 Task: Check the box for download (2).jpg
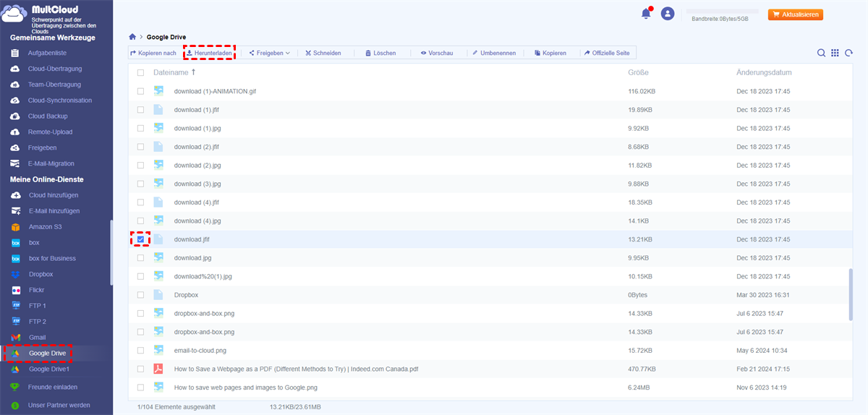pyautogui.click(x=140, y=166)
